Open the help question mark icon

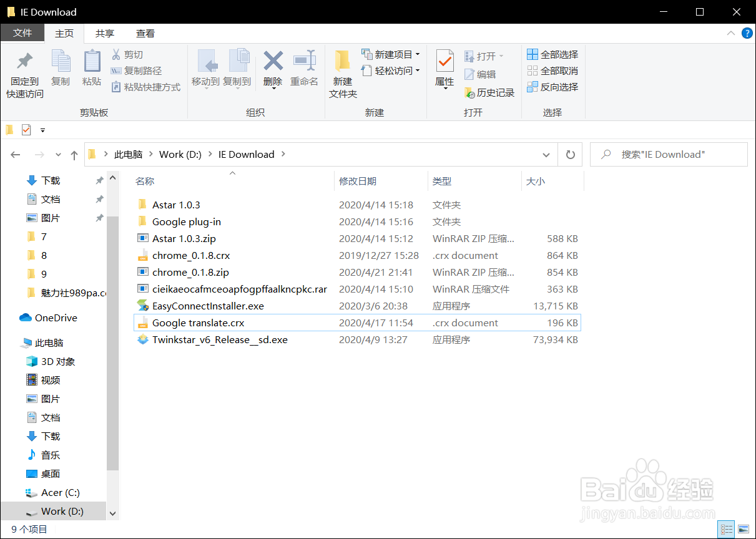pyautogui.click(x=746, y=34)
